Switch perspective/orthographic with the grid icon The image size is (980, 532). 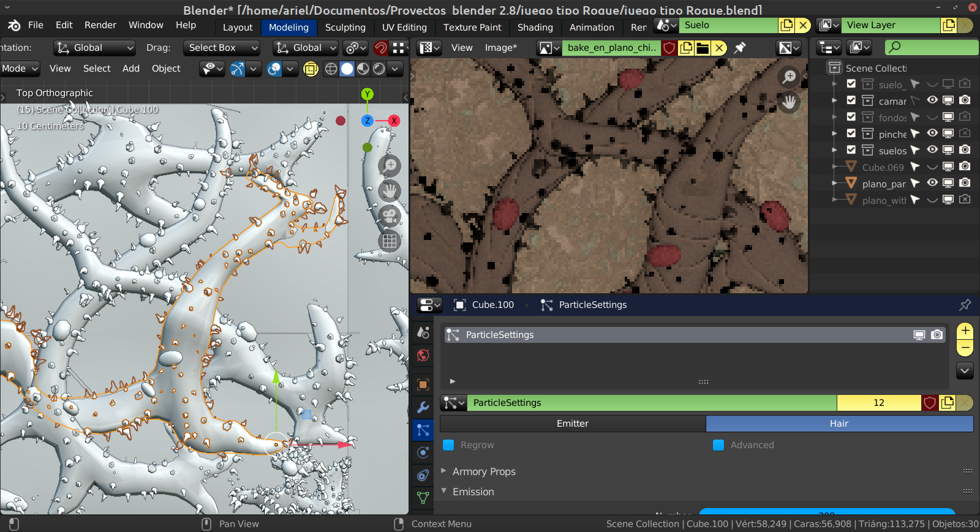click(389, 241)
